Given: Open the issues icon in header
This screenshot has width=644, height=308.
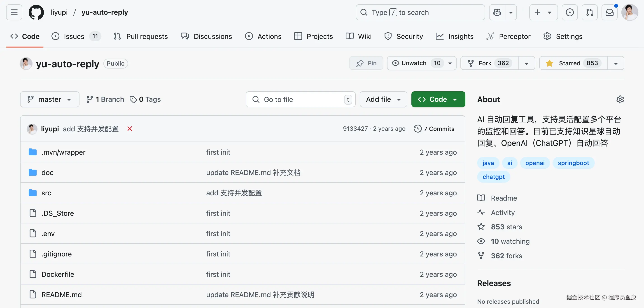Looking at the screenshot, I should pos(569,12).
